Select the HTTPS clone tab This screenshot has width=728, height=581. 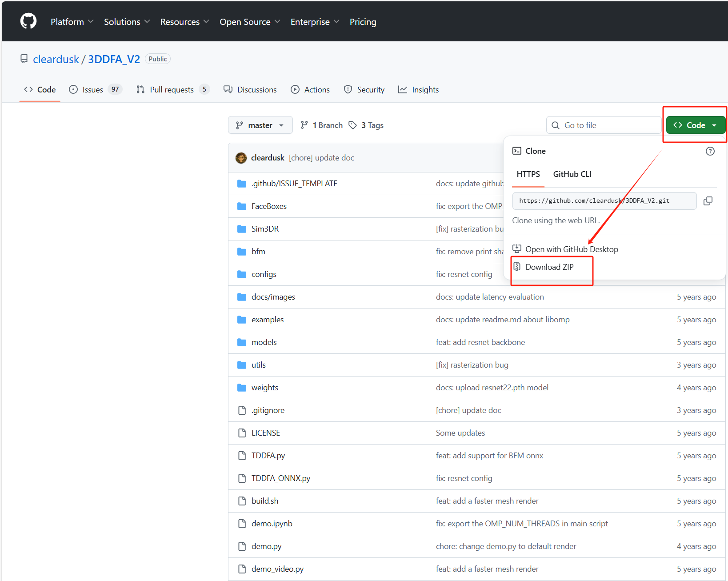tap(528, 174)
